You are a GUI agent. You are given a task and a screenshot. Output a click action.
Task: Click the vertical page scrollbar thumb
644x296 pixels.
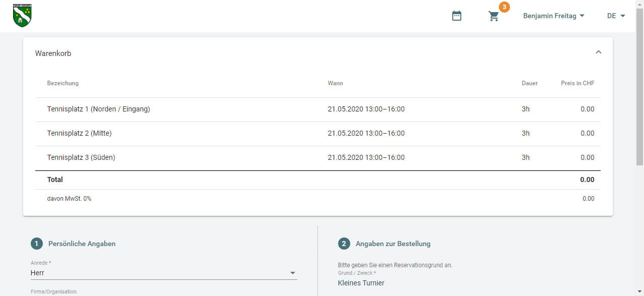tap(639, 86)
